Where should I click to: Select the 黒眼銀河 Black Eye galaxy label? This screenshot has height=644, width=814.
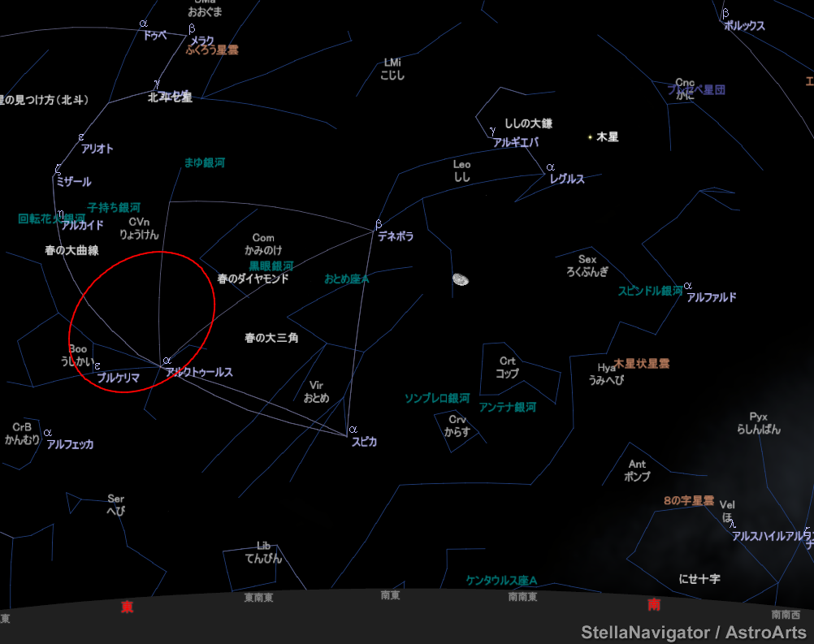tap(271, 266)
